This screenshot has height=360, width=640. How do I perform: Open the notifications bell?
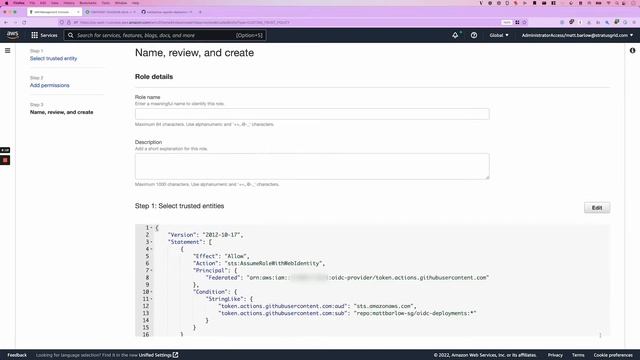(x=455, y=36)
